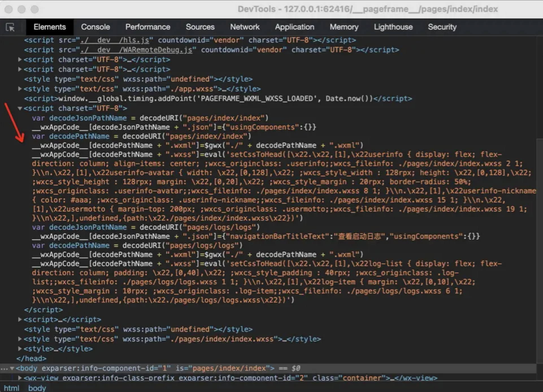Open the Sources tab
Viewport: 543px width, 392px height.
[200, 27]
